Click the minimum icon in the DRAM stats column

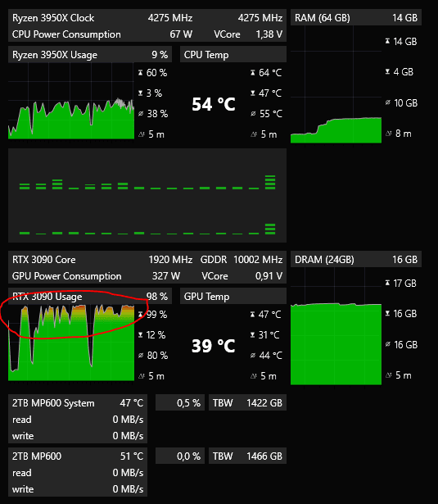click(387, 313)
